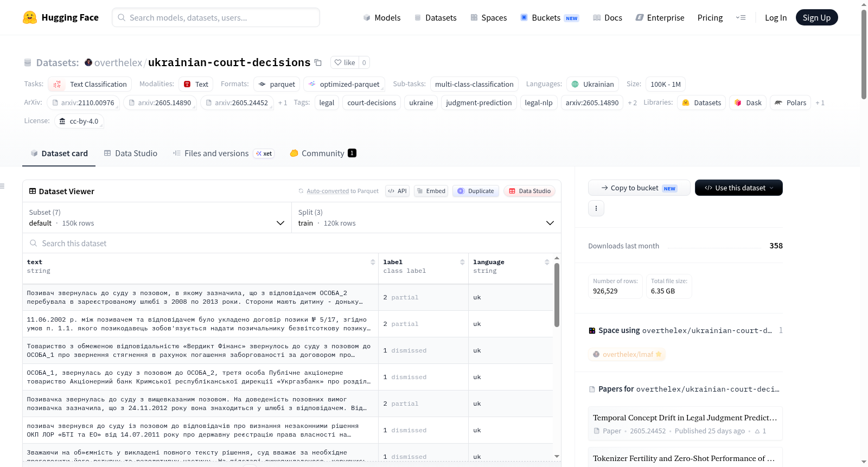Open the Data Studio tab

tap(131, 153)
